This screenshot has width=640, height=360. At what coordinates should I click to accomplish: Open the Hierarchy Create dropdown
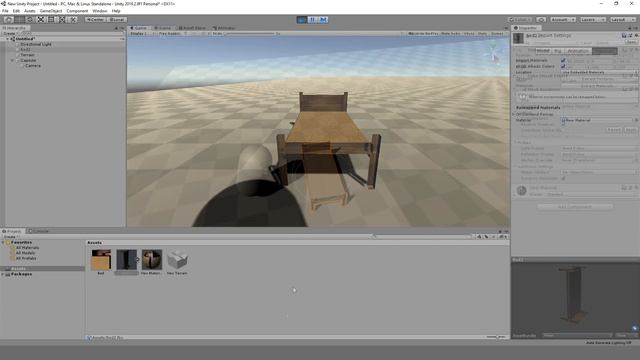point(10,33)
